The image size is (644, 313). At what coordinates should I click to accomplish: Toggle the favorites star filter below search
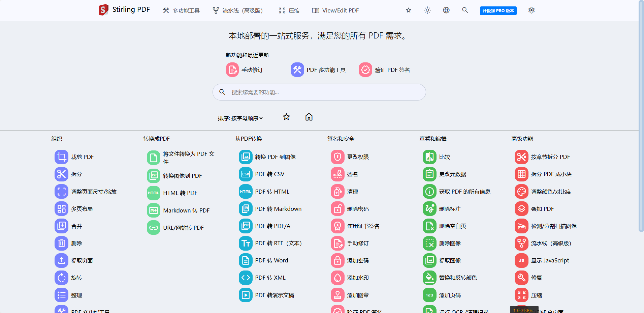tap(286, 117)
